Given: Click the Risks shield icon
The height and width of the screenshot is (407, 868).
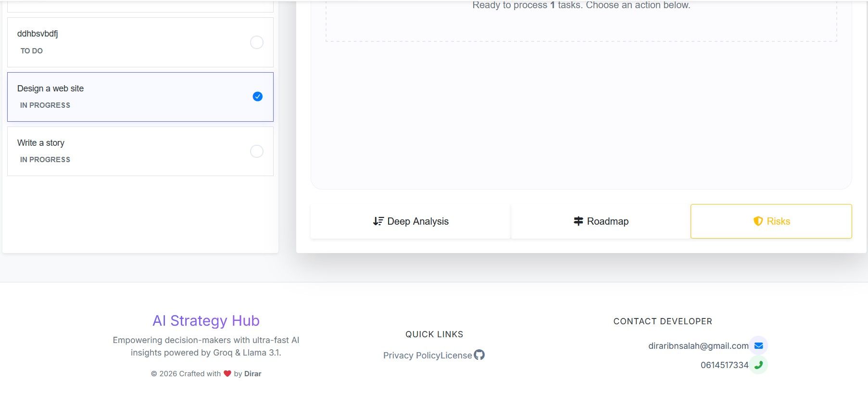Looking at the screenshot, I should pyautogui.click(x=758, y=221).
